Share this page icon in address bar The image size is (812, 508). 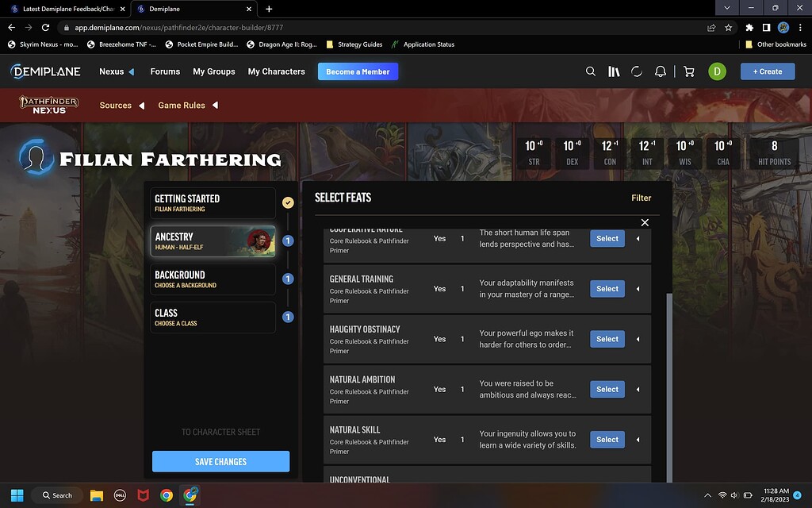click(711, 28)
